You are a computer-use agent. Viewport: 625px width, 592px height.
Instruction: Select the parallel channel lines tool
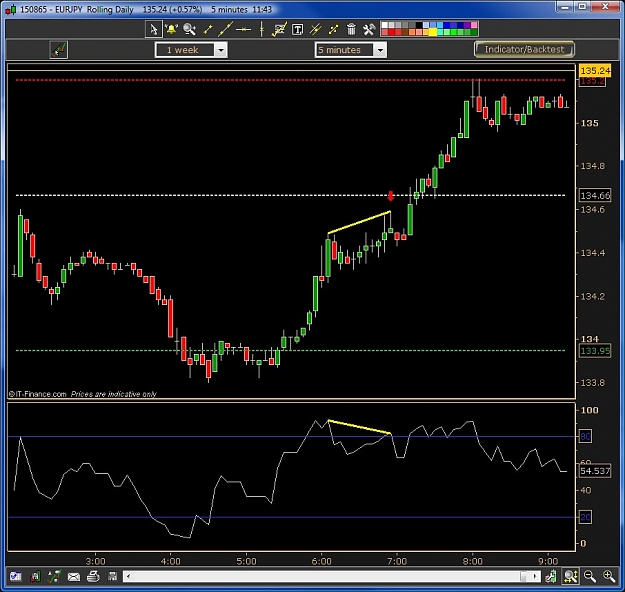(x=316, y=29)
